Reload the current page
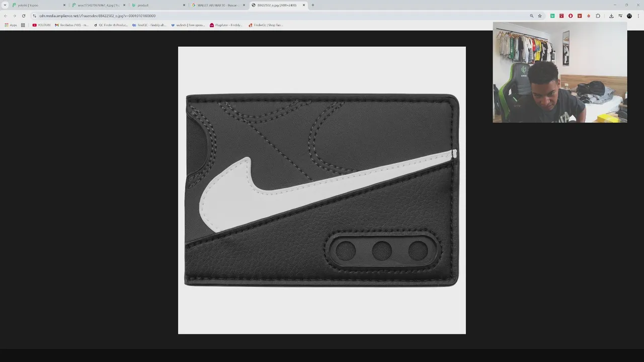This screenshot has height=362, width=644. tap(23, 16)
